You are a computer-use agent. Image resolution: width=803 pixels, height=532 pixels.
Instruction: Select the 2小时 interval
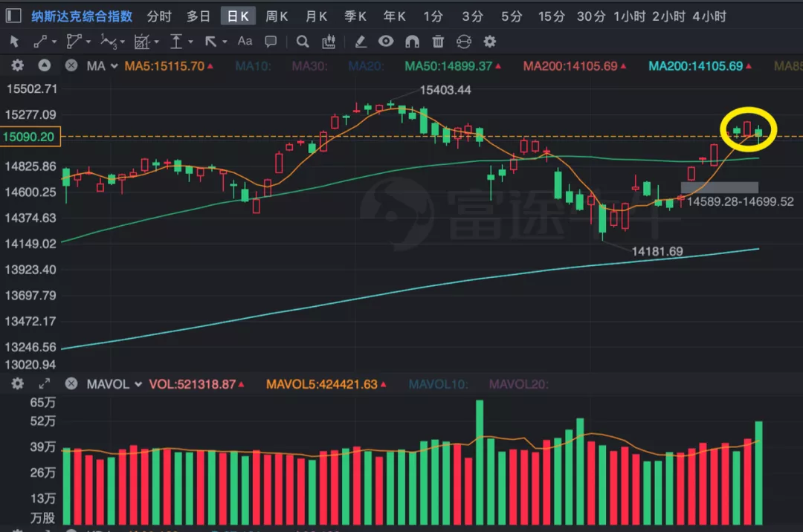point(669,16)
